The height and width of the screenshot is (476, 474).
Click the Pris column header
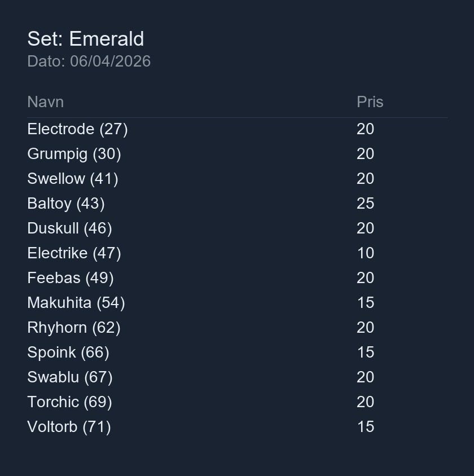click(x=370, y=102)
